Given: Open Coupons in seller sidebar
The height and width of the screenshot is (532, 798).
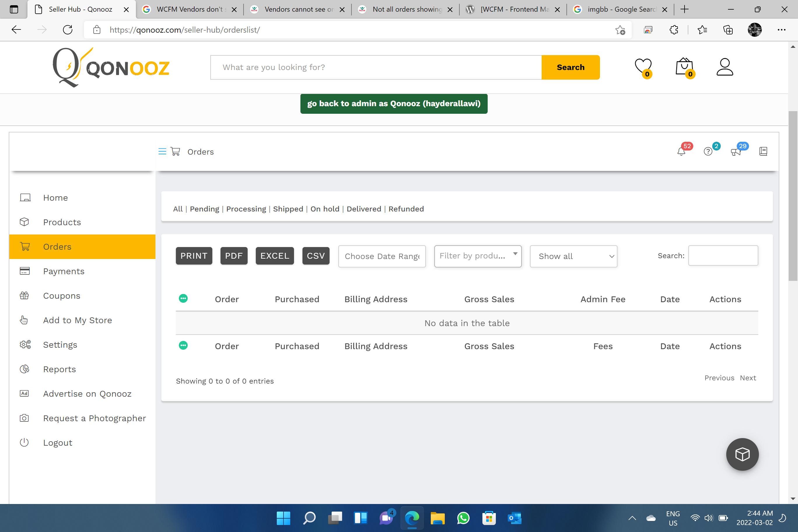Looking at the screenshot, I should (x=82, y=295).
